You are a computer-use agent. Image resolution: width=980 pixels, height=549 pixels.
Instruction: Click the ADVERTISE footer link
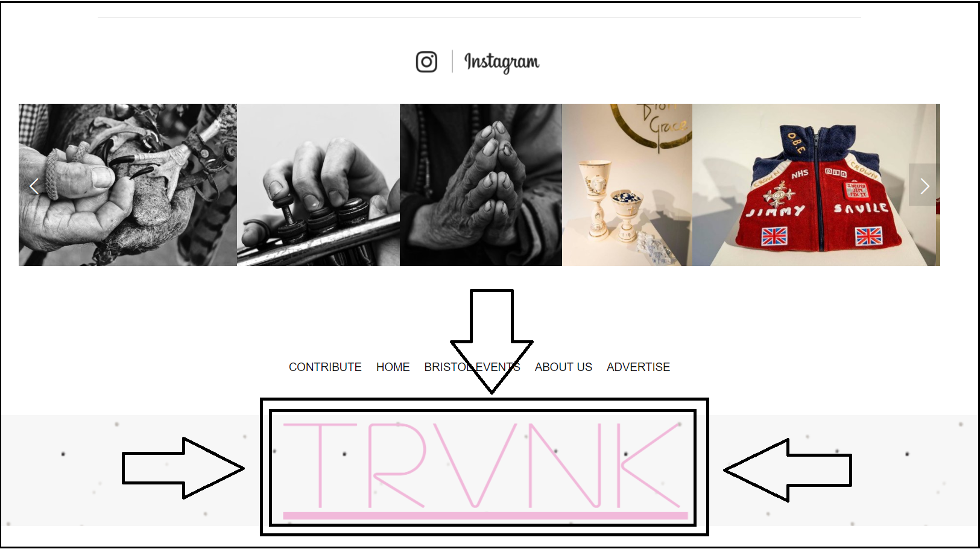638,367
